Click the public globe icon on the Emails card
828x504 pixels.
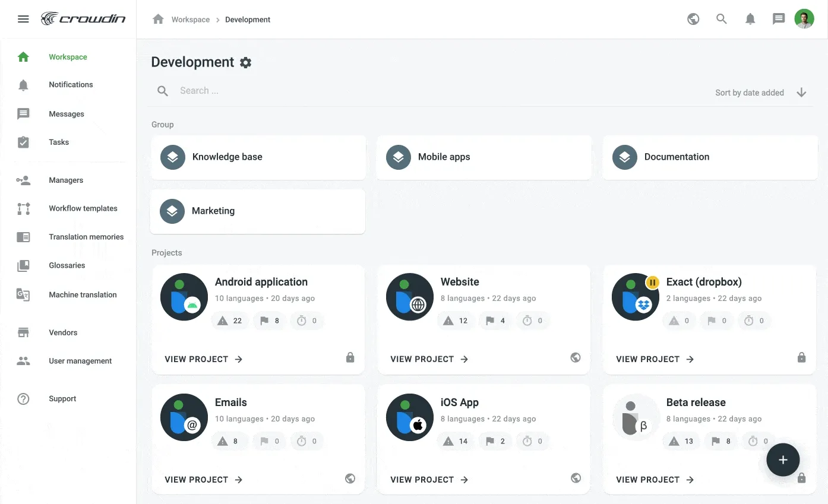coord(350,478)
